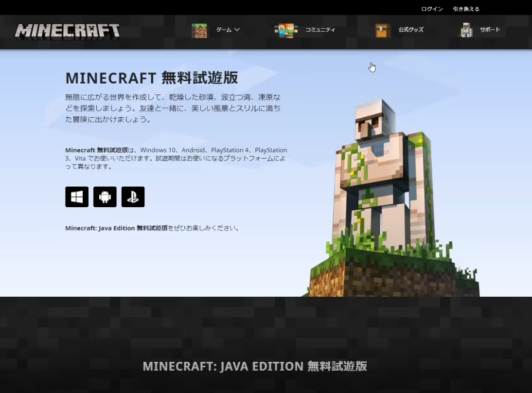Open the コミュニティ menu item
Viewport: 532px width, 393px height.
pos(320,30)
